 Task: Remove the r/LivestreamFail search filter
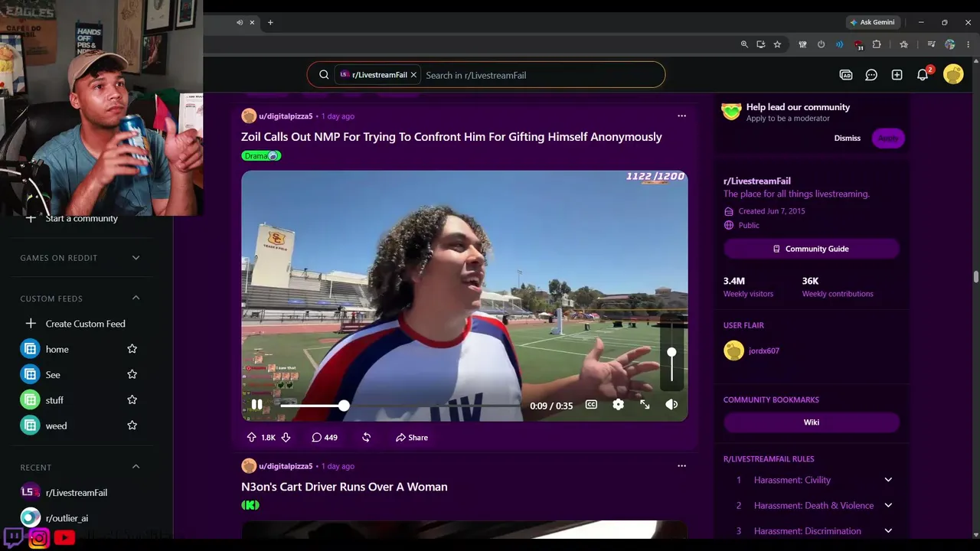(413, 75)
